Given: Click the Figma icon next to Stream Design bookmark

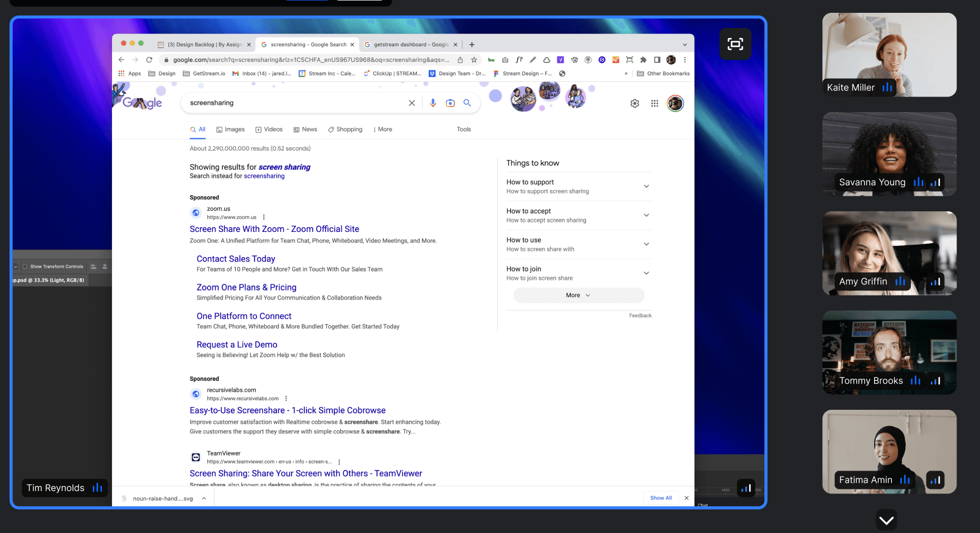Looking at the screenshot, I should 496,73.
